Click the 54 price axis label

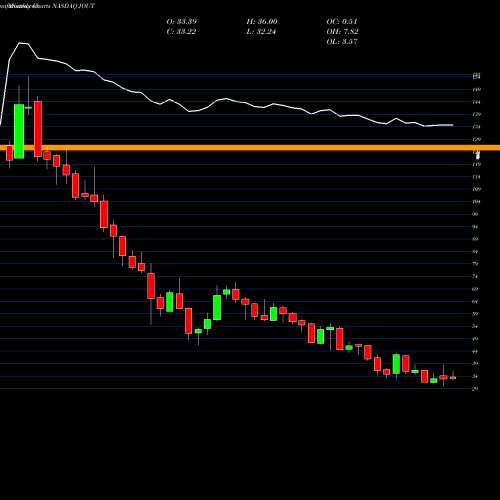click(x=476, y=326)
